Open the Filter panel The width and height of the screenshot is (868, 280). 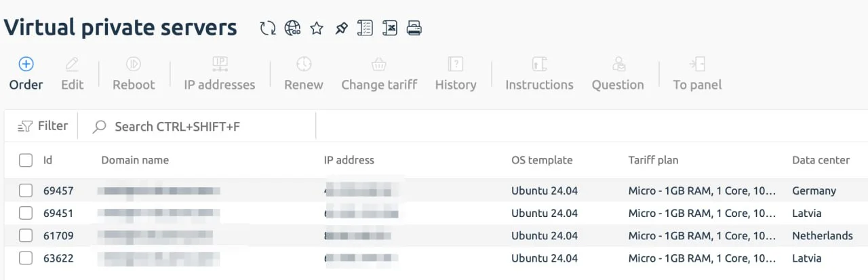[x=43, y=126]
